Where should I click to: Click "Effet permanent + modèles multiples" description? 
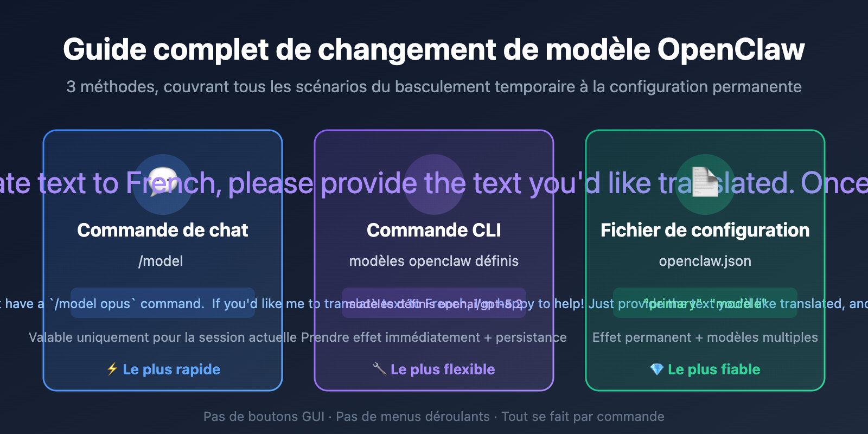(705, 337)
